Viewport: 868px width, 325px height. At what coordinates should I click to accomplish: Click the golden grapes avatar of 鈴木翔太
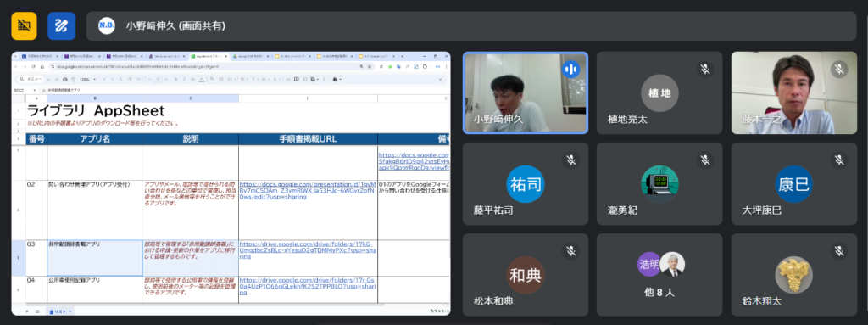[x=793, y=275]
